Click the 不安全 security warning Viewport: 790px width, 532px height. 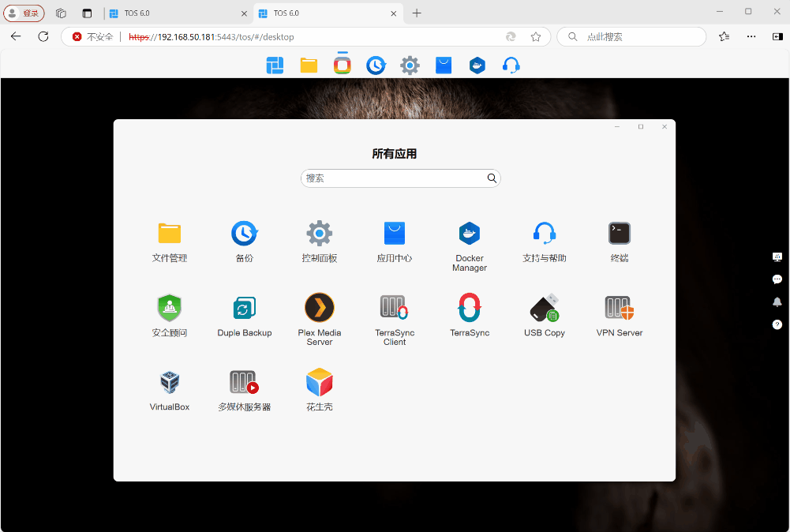[x=92, y=37]
